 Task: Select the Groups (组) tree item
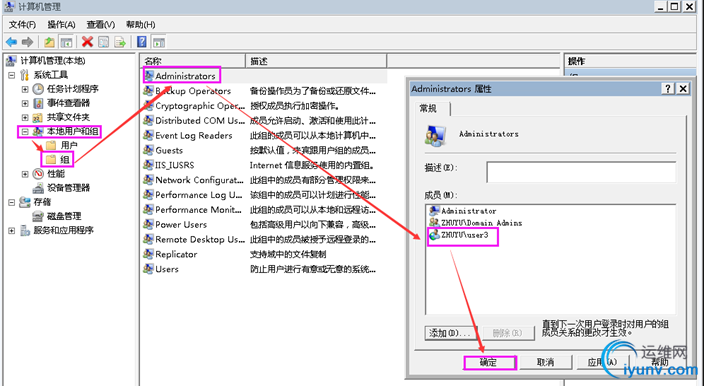click(65, 159)
